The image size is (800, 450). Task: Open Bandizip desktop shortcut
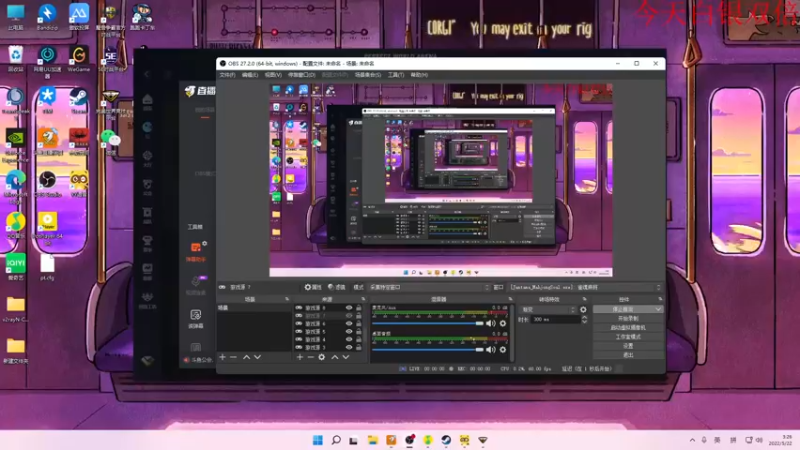coord(47,16)
